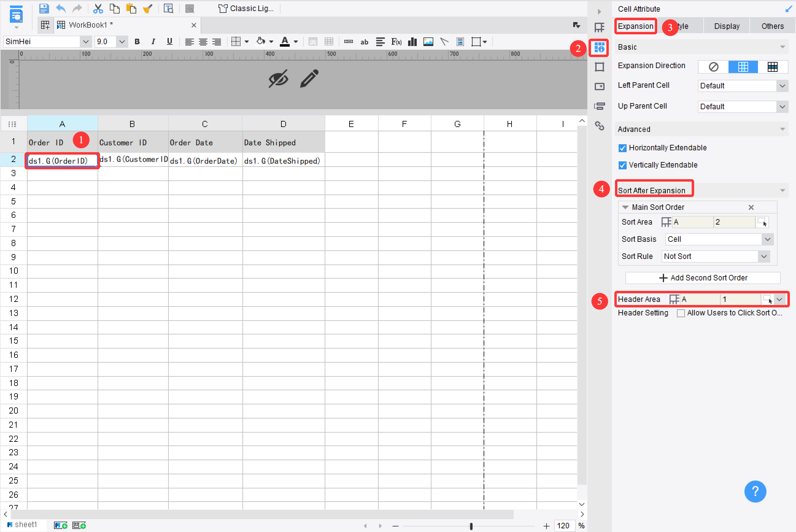796x532 pixels.
Task: Click the Undo arrow icon
Action: [61, 8]
